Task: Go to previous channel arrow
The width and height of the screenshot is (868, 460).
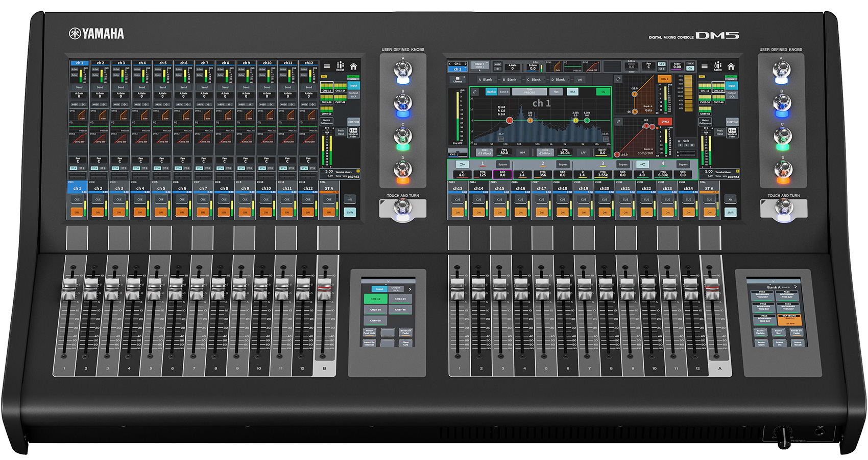Action: [450, 64]
